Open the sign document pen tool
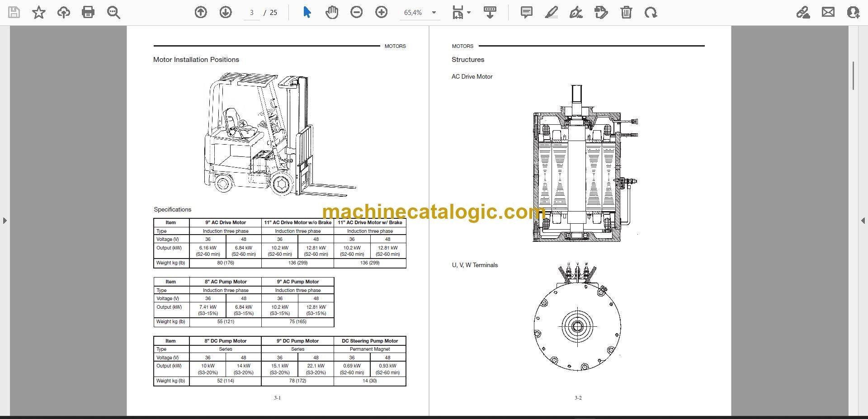The height and width of the screenshot is (419, 868). tap(576, 12)
